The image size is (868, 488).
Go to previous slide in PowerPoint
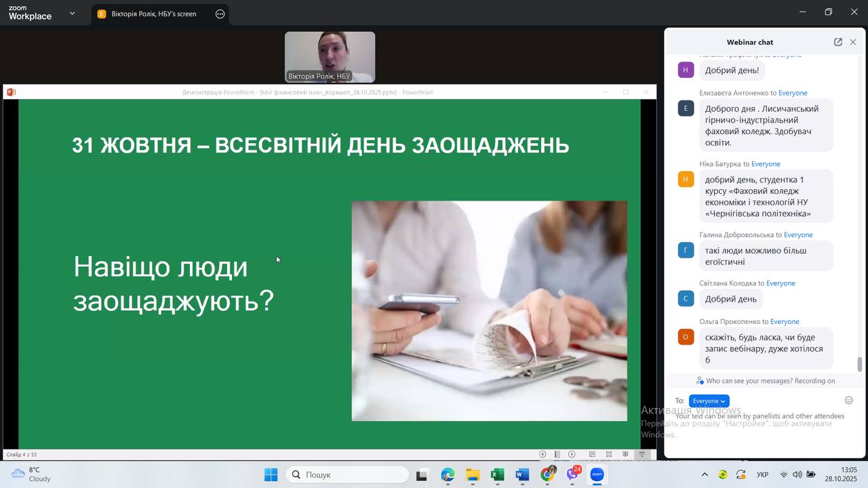click(542, 454)
